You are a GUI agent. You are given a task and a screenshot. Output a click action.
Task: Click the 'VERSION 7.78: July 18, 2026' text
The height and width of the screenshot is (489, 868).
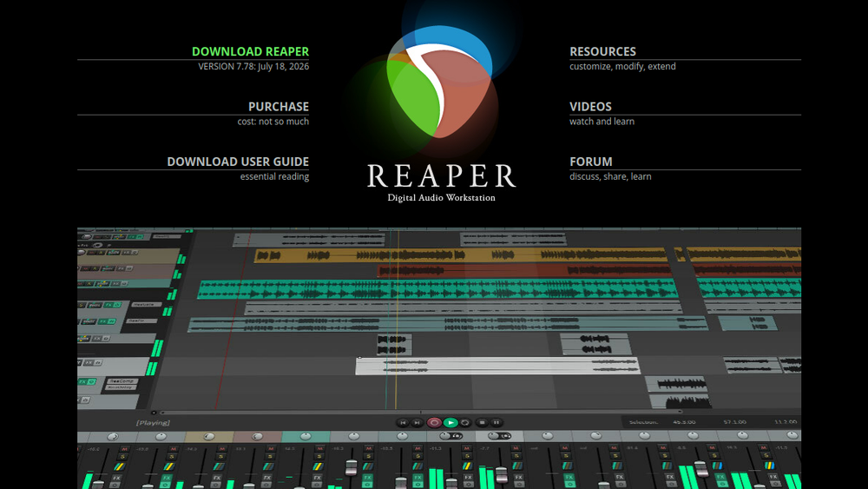(x=253, y=67)
